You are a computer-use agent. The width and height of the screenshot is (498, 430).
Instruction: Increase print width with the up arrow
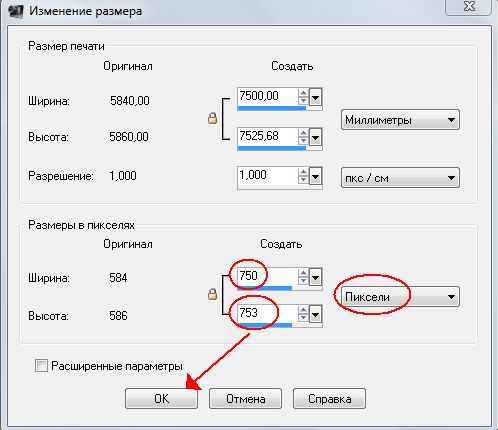coord(303,94)
